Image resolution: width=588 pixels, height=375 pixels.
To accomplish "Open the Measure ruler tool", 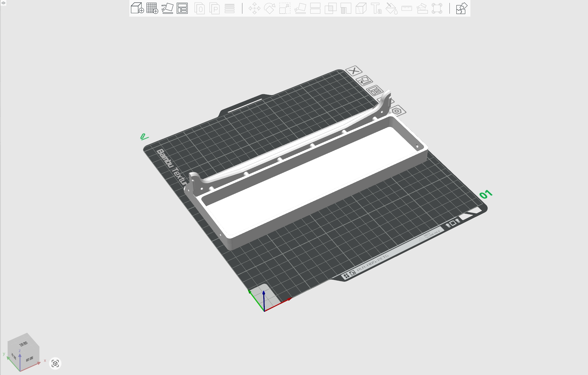I will [x=407, y=8].
